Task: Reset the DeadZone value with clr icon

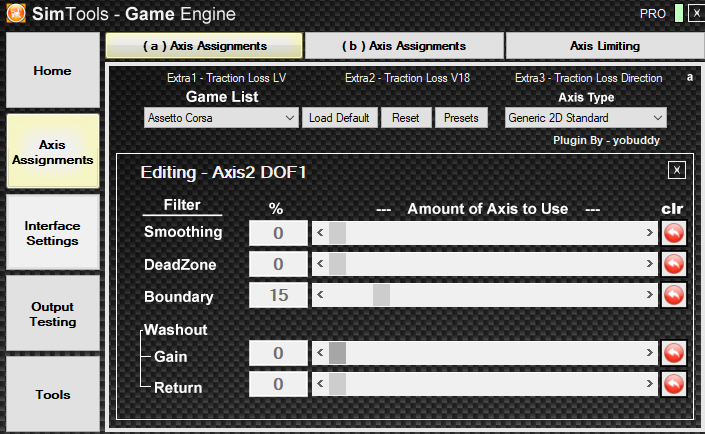Action: pyautogui.click(x=674, y=264)
